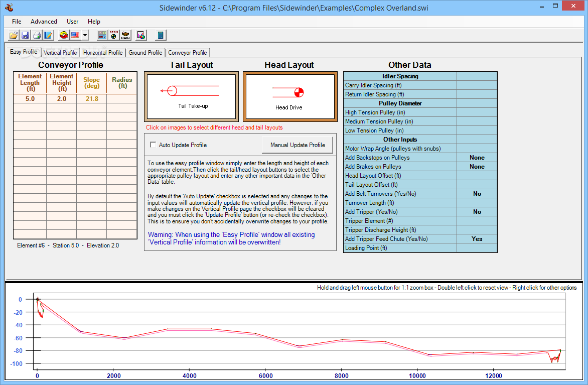588x385 pixels.
Task: Open the Advanced menu
Action: point(44,22)
